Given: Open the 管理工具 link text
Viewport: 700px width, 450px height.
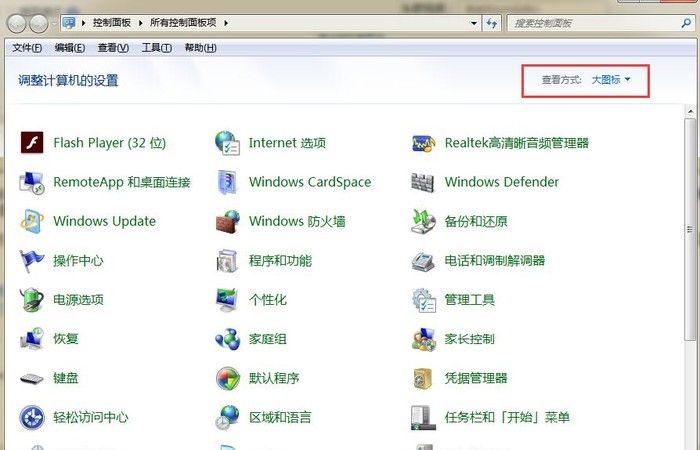Looking at the screenshot, I should click(470, 300).
